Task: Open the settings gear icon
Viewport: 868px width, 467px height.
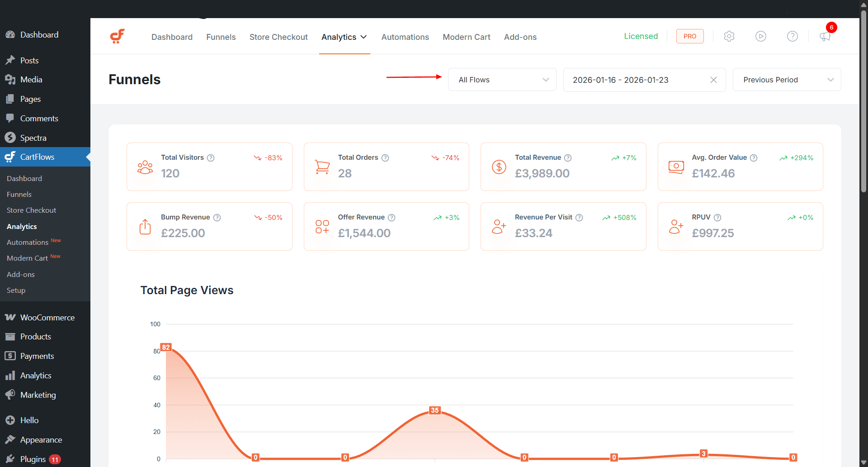Action: [x=729, y=36]
